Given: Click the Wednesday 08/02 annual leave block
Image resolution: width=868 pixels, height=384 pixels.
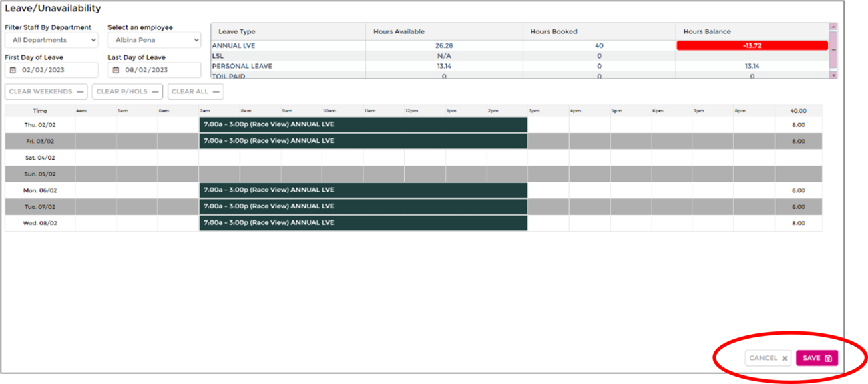Looking at the screenshot, I should click(x=363, y=223).
